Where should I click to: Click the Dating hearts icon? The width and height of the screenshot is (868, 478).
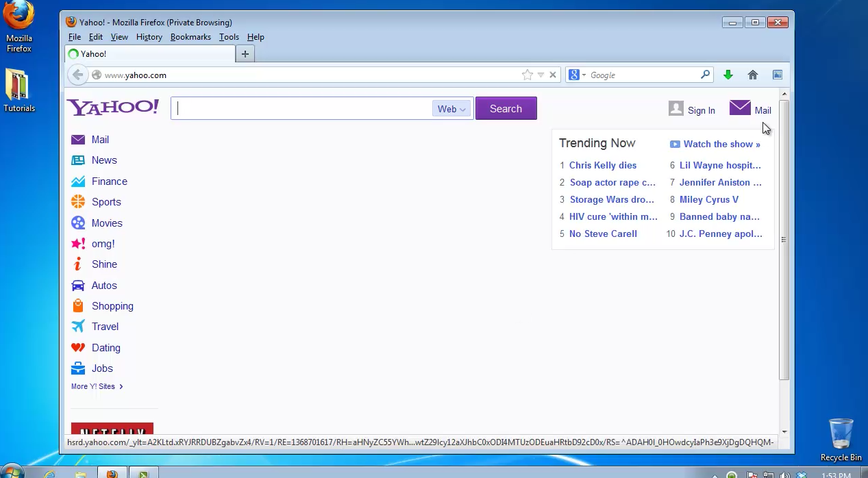[x=78, y=348]
